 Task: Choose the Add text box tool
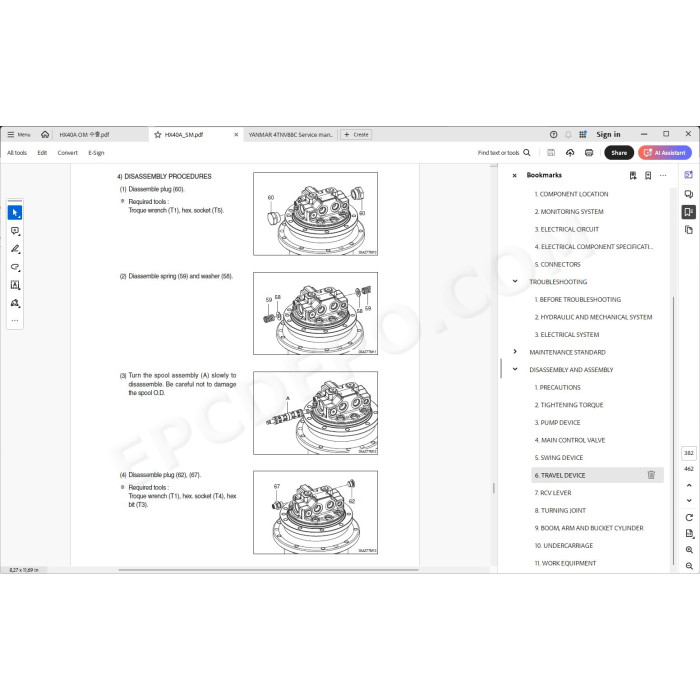click(x=15, y=285)
